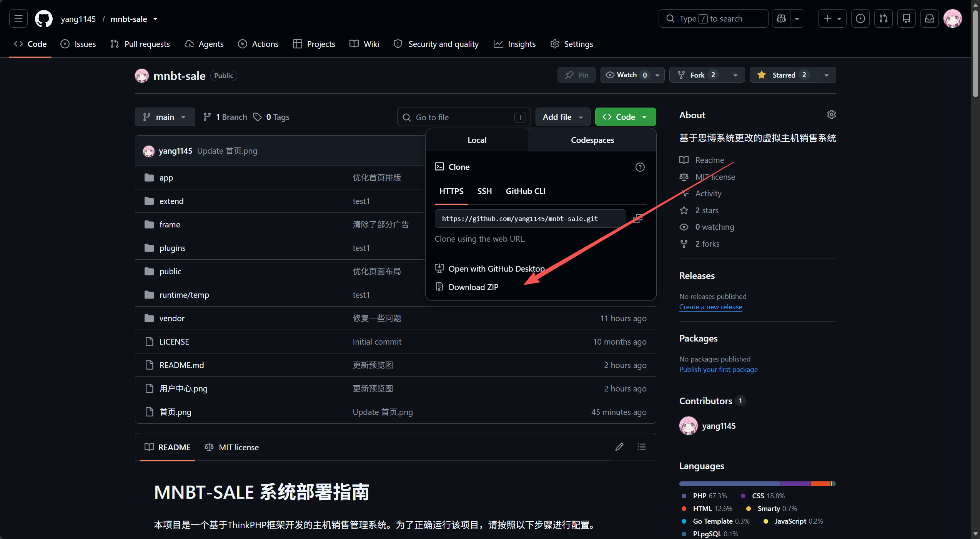Image resolution: width=980 pixels, height=539 pixels.
Task: Open the app folder
Action: point(166,177)
